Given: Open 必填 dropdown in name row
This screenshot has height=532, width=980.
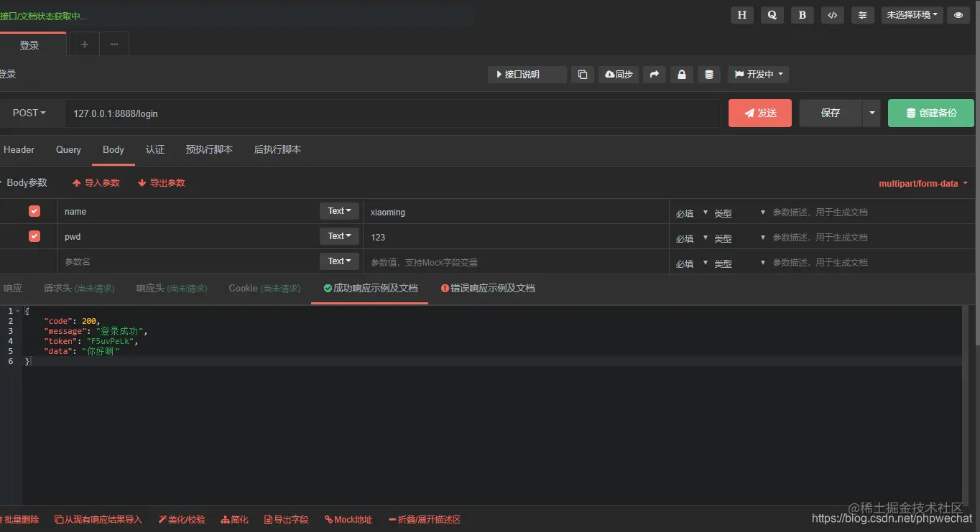Looking at the screenshot, I should tap(692, 213).
